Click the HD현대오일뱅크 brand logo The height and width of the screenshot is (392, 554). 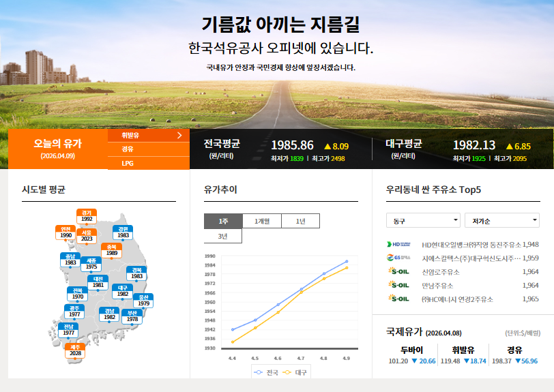399,244
